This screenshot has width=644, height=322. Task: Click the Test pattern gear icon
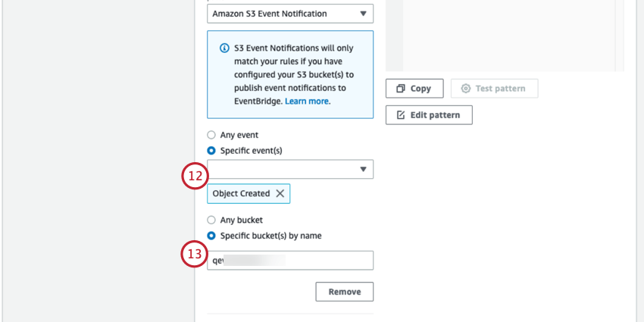pyautogui.click(x=466, y=89)
